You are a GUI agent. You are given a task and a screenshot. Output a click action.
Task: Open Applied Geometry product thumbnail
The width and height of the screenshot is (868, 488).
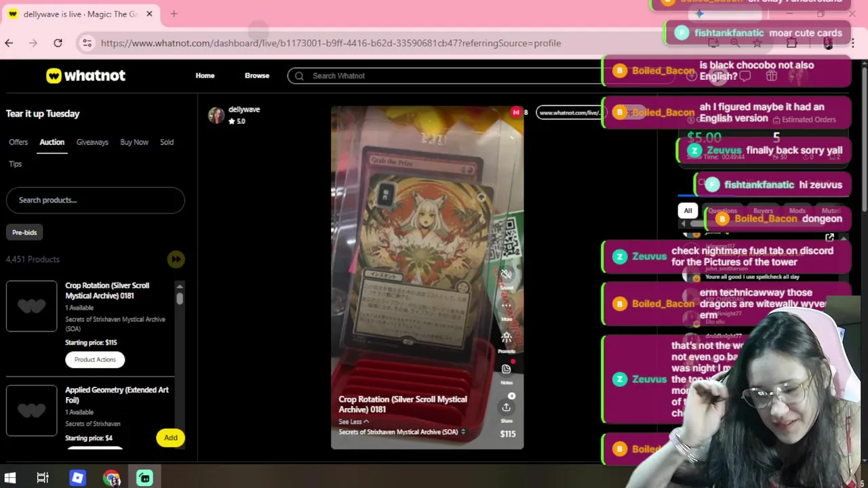(x=31, y=410)
